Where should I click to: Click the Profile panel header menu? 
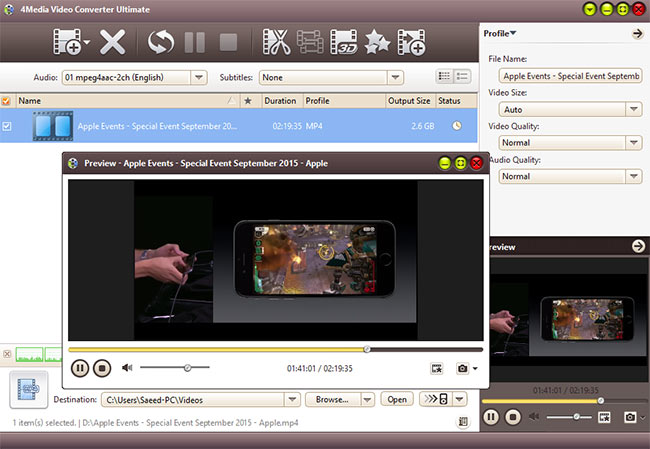point(500,33)
